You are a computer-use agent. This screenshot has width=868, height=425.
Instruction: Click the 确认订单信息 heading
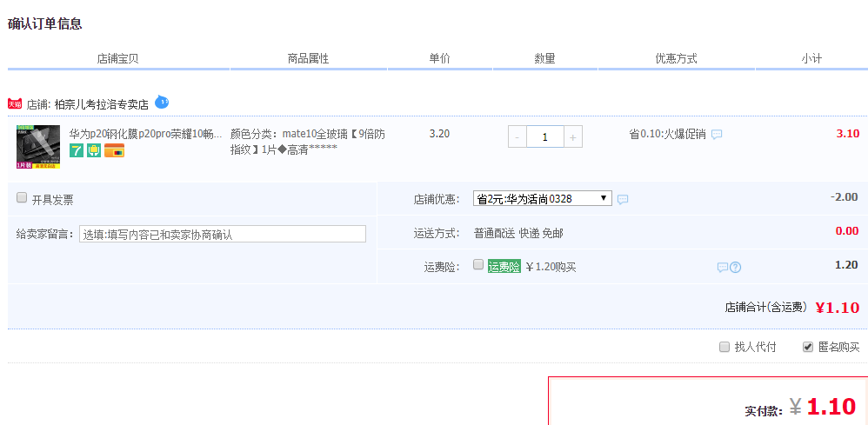(45, 23)
